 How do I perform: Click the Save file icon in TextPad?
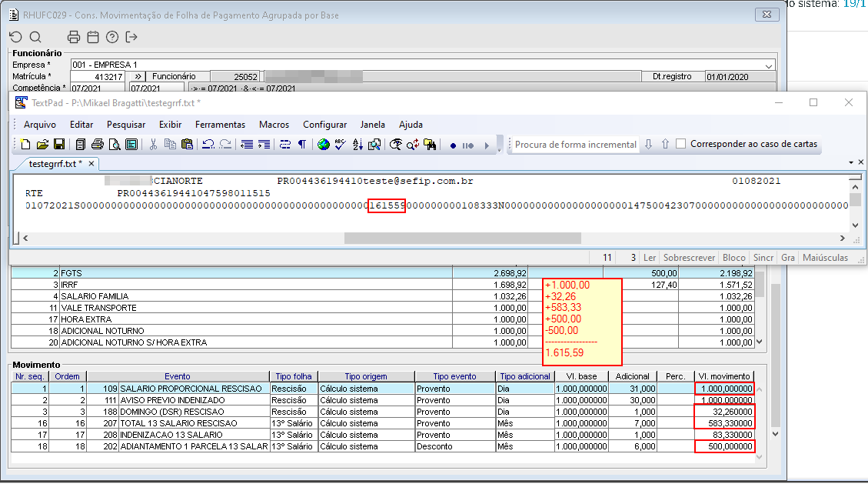(x=58, y=145)
